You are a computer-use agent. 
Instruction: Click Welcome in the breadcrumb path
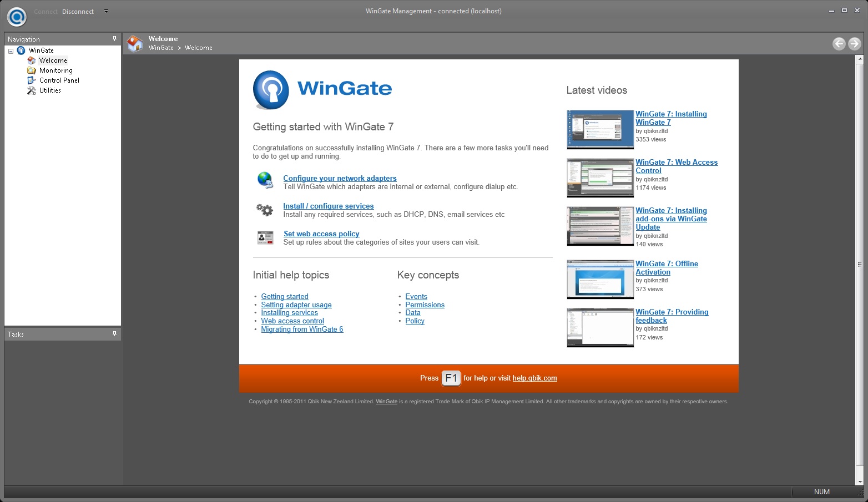coord(199,48)
